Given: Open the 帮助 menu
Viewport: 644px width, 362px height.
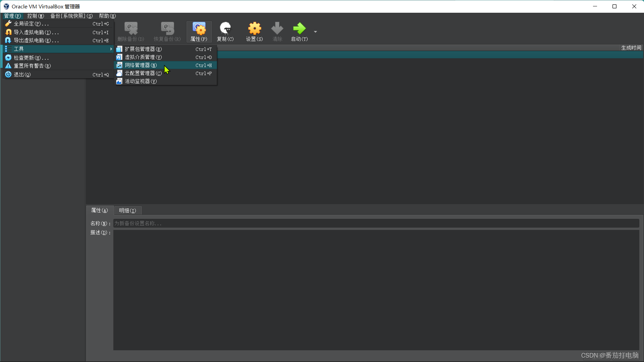Looking at the screenshot, I should tap(107, 16).
